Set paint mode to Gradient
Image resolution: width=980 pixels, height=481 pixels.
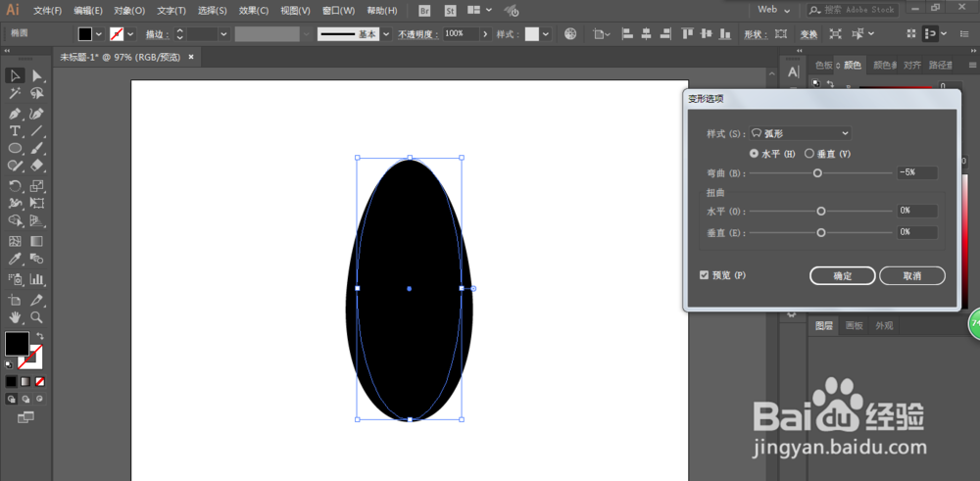(25, 381)
